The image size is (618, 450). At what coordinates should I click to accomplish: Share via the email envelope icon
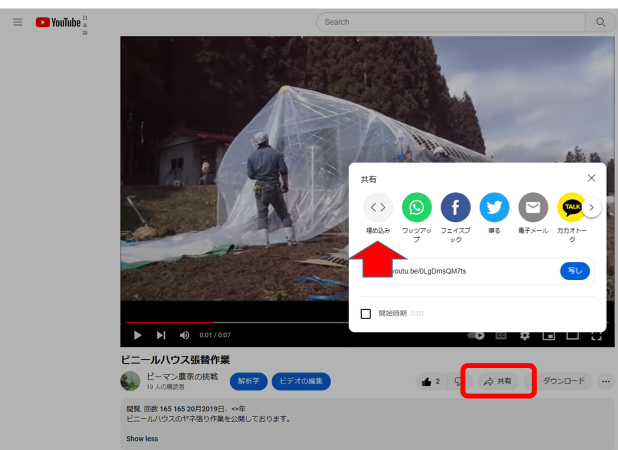point(533,208)
